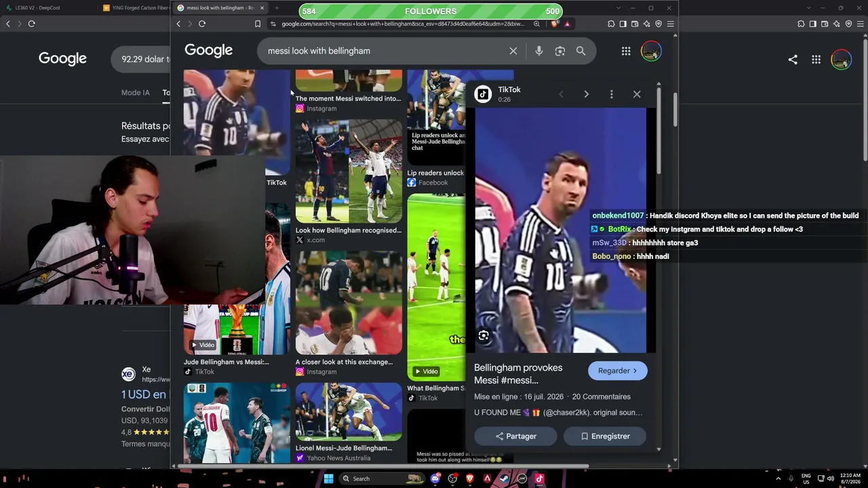Show next image in the preview panel
The image size is (868, 488).
tap(587, 94)
